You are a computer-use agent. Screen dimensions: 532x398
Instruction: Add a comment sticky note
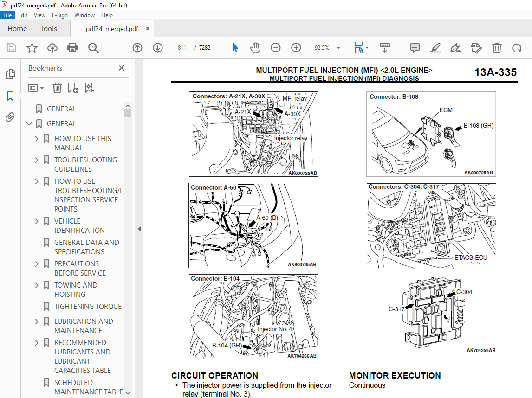pos(415,48)
